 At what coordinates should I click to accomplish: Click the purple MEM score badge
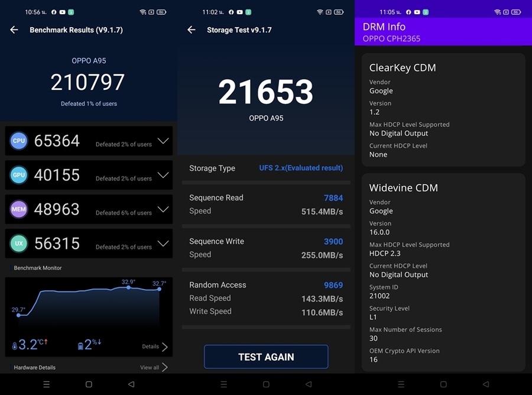[x=19, y=209]
